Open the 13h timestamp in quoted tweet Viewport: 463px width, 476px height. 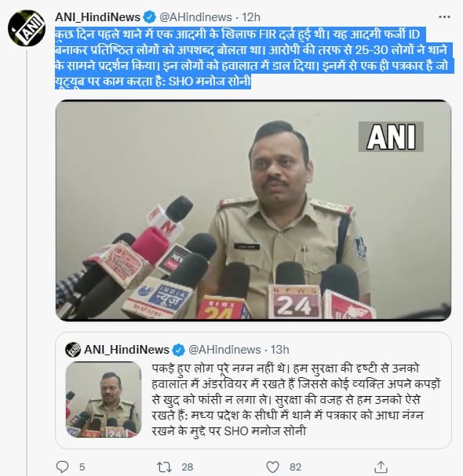pyautogui.click(x=280, y=350)
